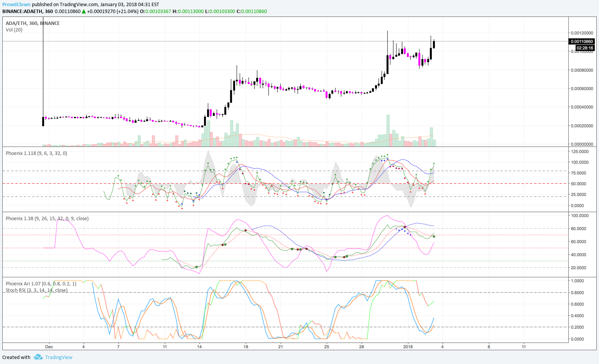
Task: Select the ADA/ETH, 360, BINANCE chart title
Action: [33, 23]
